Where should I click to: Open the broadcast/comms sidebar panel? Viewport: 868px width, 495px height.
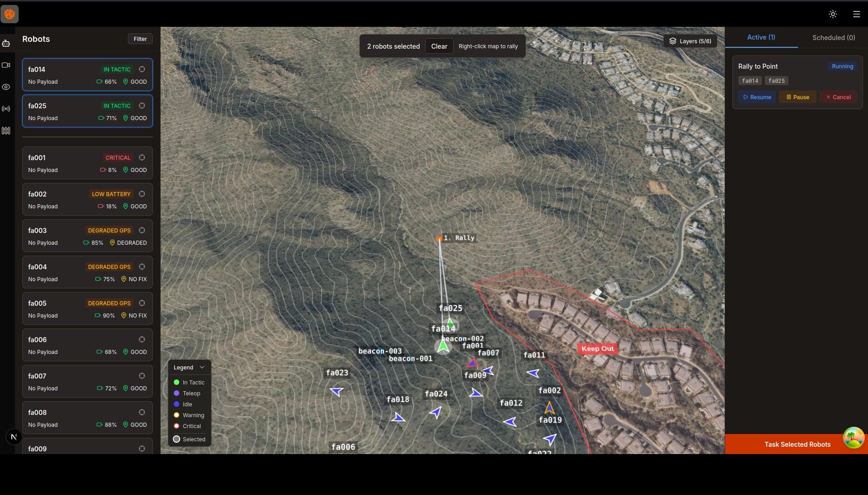pos(6,109)
